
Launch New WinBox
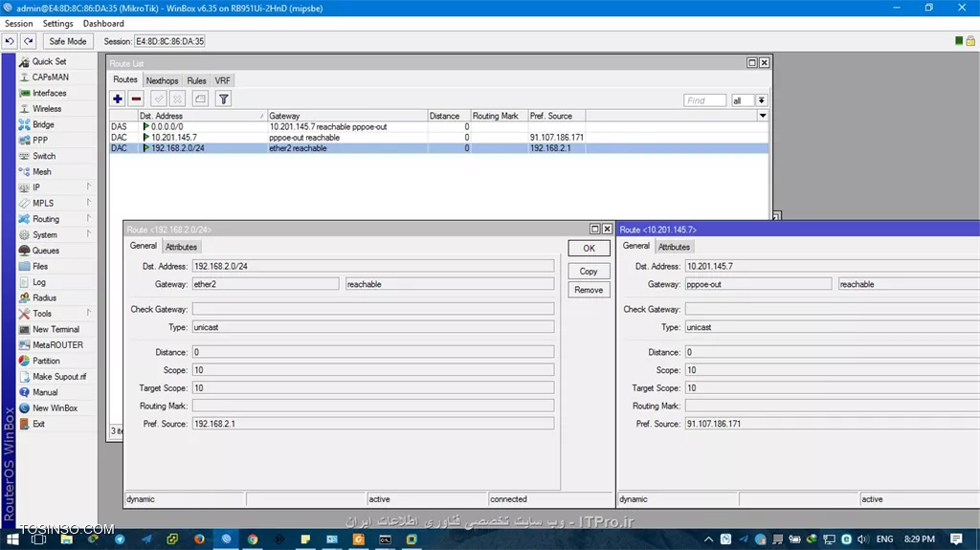55,408
